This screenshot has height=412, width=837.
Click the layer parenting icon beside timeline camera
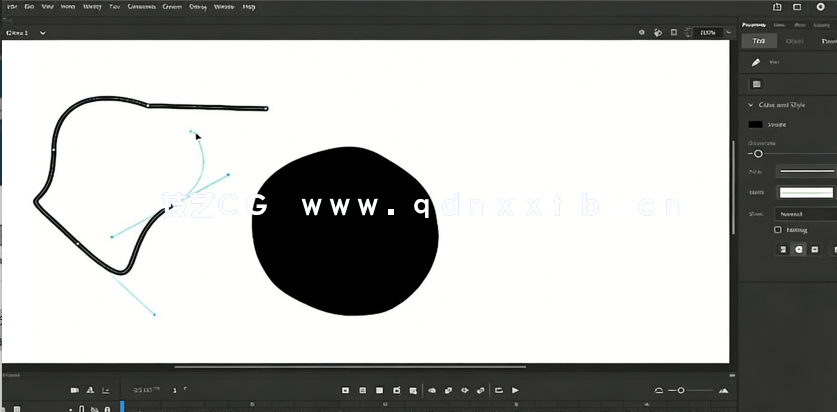click(x=90, y=391)
